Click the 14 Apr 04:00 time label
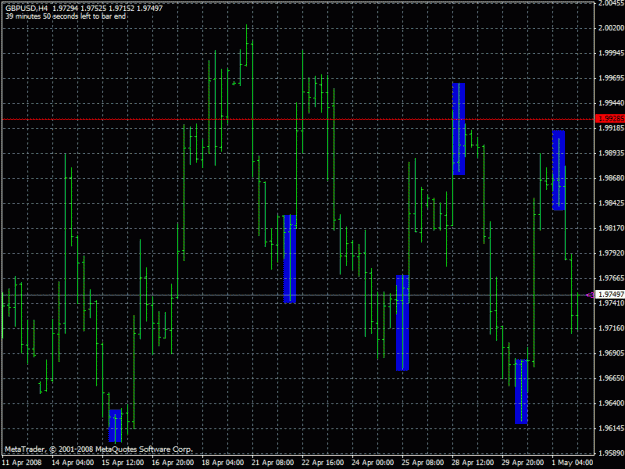The width and height of the screenshot is (625, 469). pyautogui.click(x=73, y=463)
